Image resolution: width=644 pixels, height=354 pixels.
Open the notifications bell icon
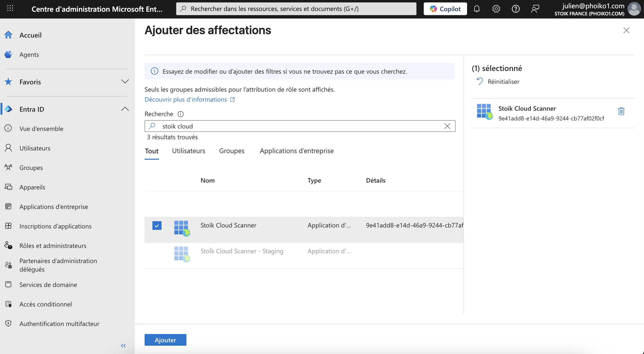477,9
